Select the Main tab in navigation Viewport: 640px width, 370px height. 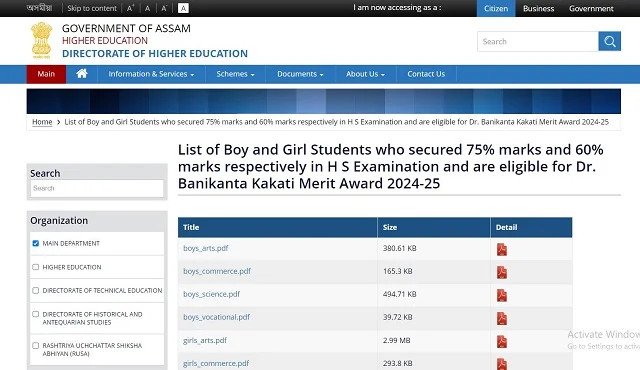(x=46, y=74)
